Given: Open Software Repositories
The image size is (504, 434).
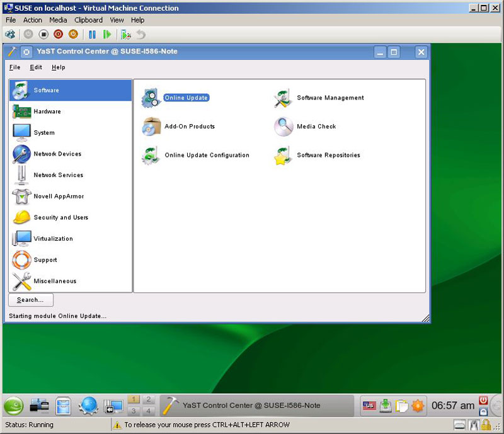Looking at the screenshot, I should pos(317,155).
